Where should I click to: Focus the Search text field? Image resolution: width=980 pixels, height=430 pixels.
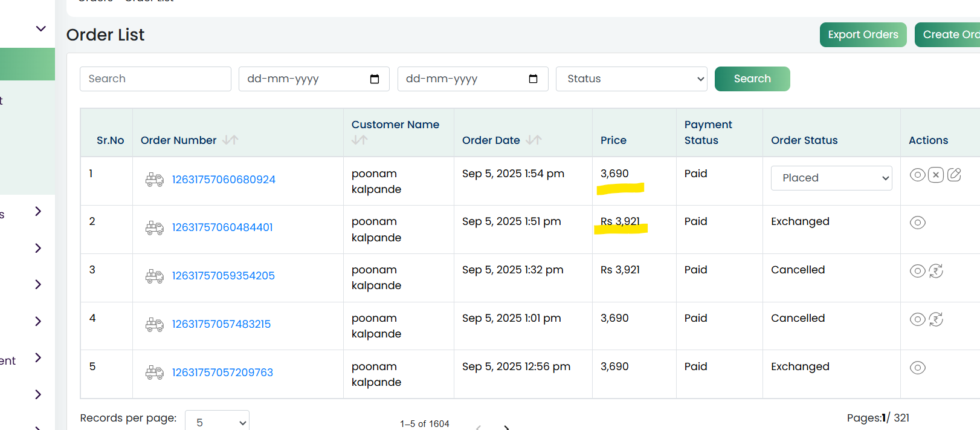click(x=155, y=79)
